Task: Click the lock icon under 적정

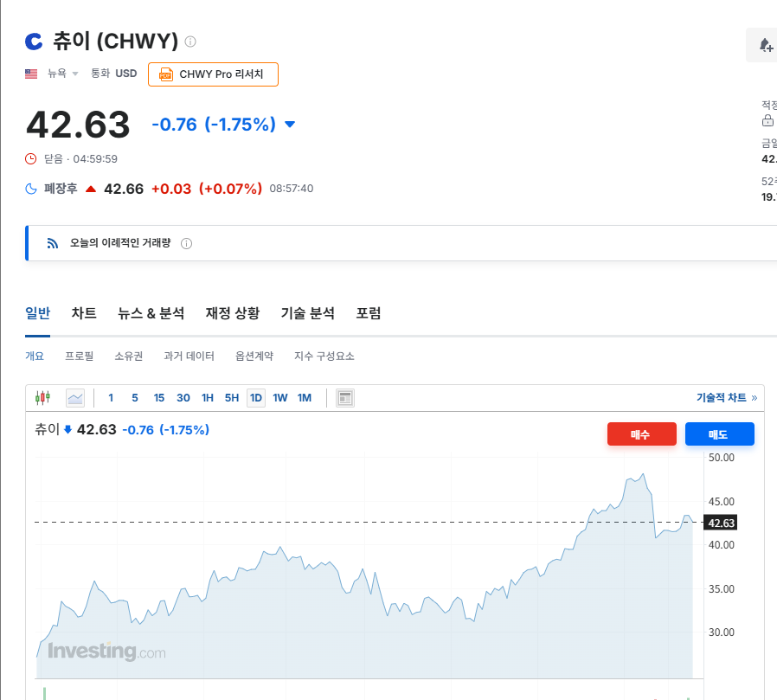Action: 767,120
